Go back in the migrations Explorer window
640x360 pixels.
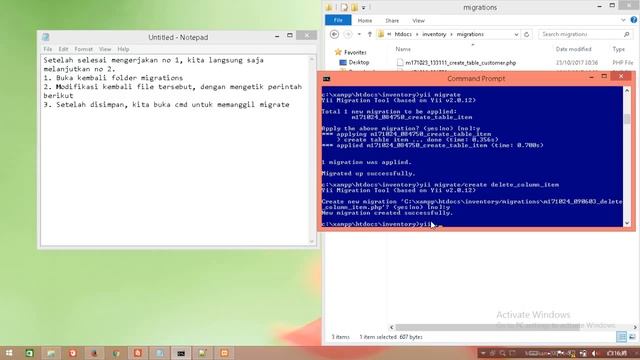tap(334, 34)
